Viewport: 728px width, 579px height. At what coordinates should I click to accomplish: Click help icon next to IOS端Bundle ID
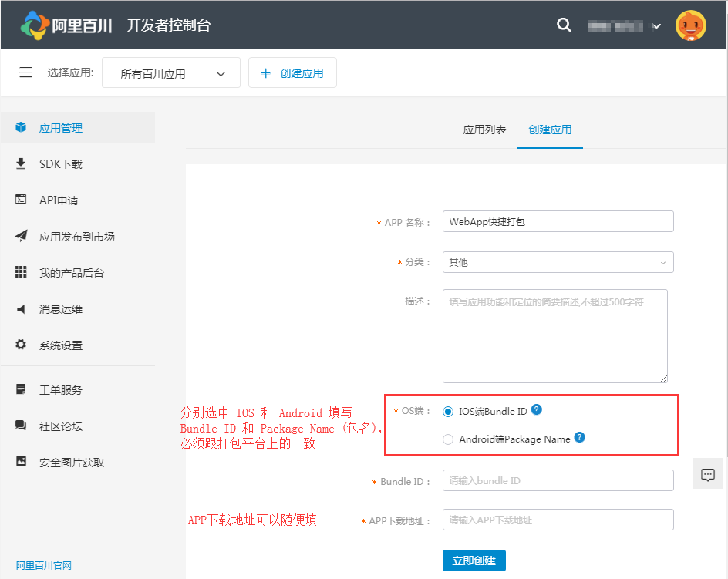[x=537, y=410]
